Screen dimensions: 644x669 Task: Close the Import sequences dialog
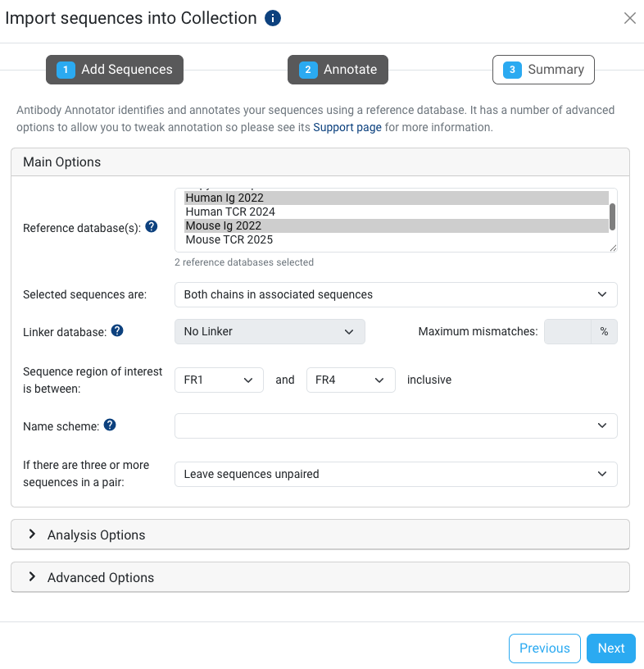(629, 18)
